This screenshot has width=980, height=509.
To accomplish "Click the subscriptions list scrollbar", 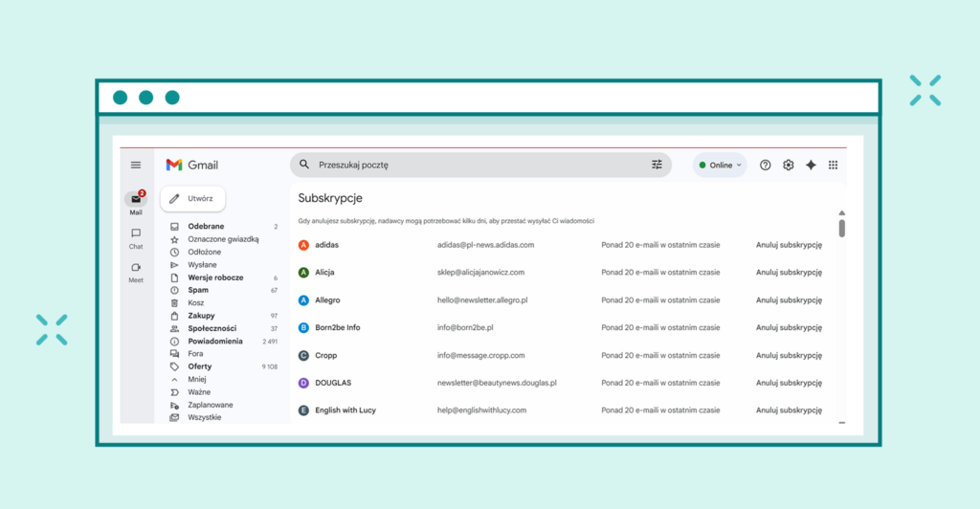I will 841,228.
